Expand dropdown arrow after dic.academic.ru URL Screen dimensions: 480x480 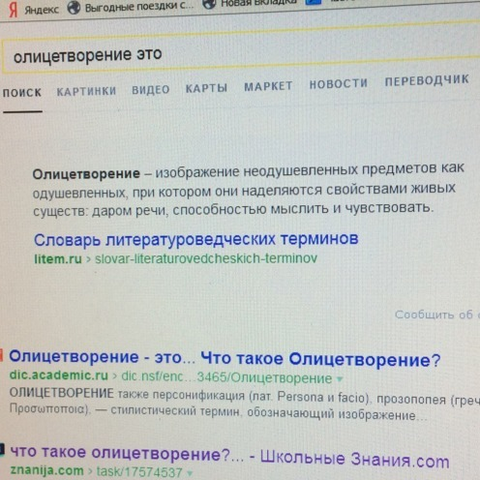[x=340, y=379]
